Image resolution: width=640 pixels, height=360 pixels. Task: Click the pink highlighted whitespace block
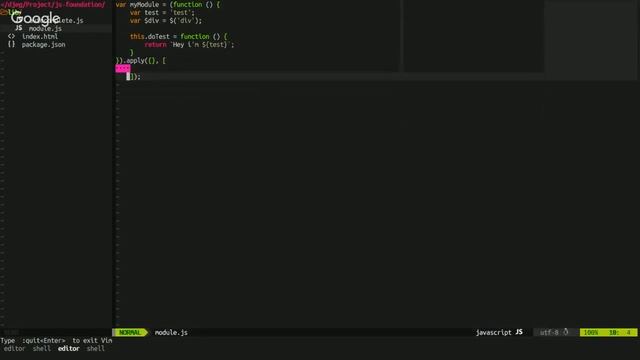[123, 69]
